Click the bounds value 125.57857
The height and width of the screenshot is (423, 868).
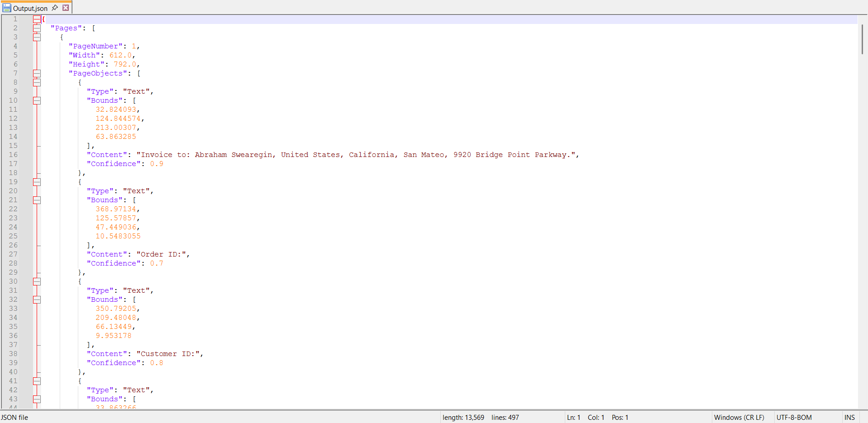(x=116, y=218)
